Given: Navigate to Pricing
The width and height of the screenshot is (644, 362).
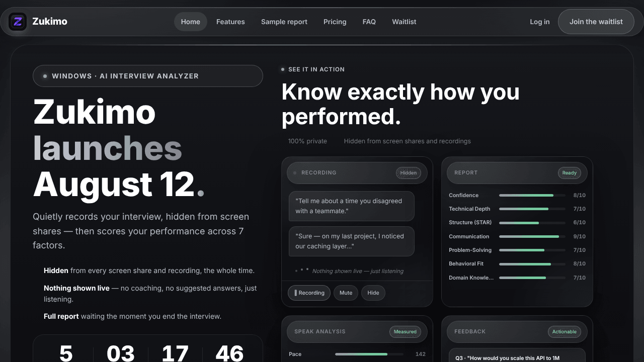Looking at the screenshot, I should [x=335, y=22].
